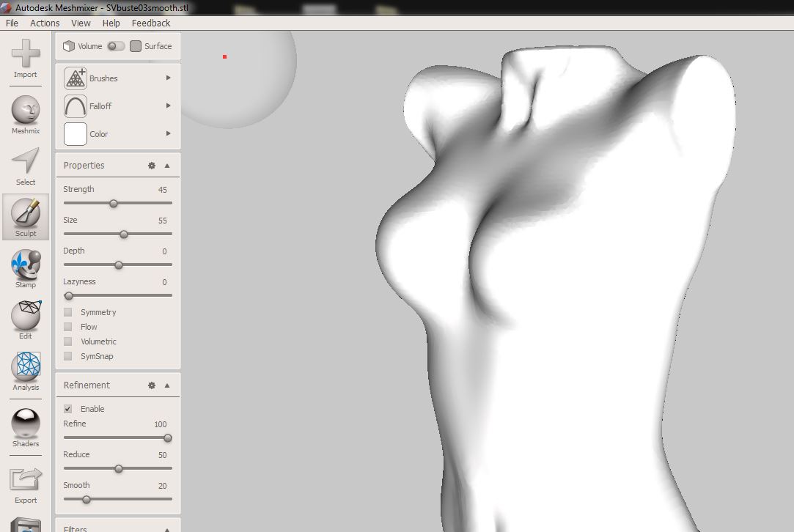Click the Falloff curve icon
This screenshot has height=532, width=794.
(76, 106)
